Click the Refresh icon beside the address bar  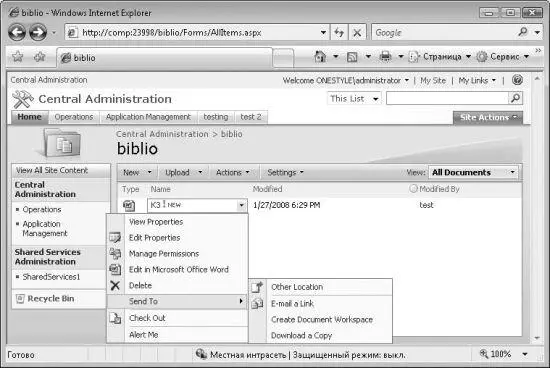pos(339,33)
